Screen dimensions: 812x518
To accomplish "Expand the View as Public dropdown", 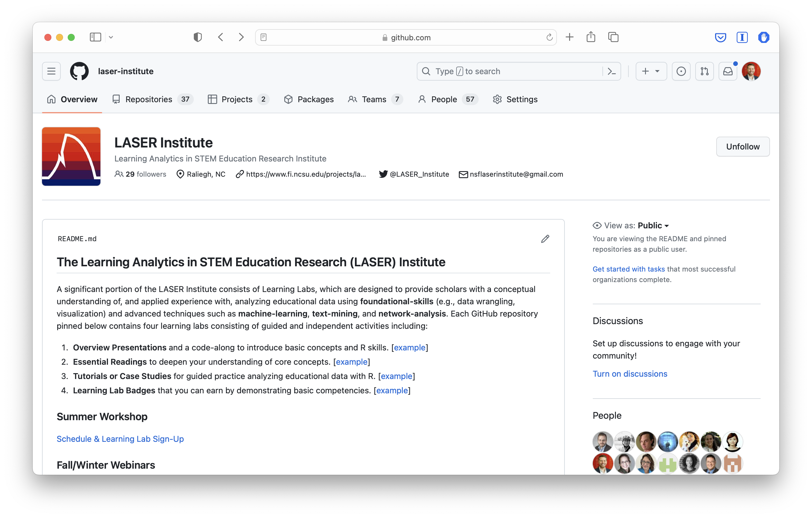I will tap(653, 226).
